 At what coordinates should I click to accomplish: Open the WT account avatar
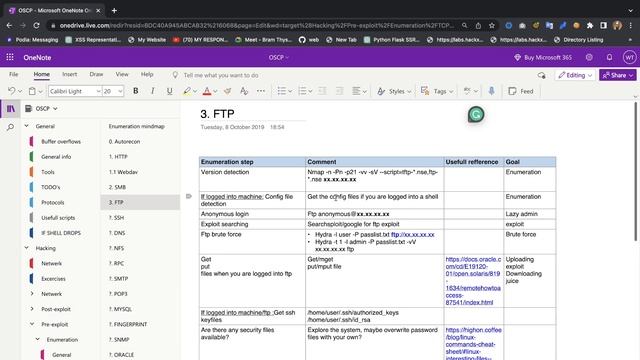tap(629, 58)
